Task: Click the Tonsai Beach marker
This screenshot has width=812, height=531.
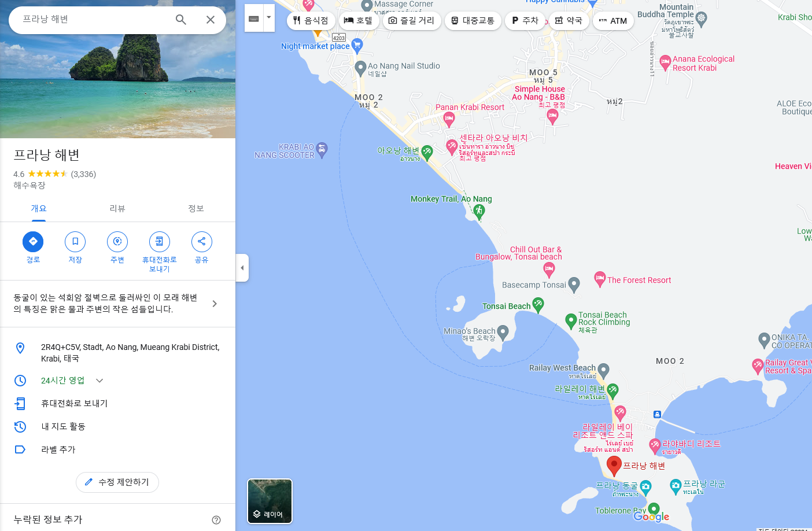Action: [538, 305]
